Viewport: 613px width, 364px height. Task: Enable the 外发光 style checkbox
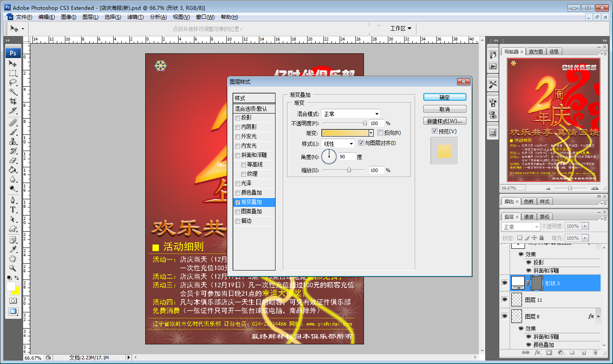[238, 137]
